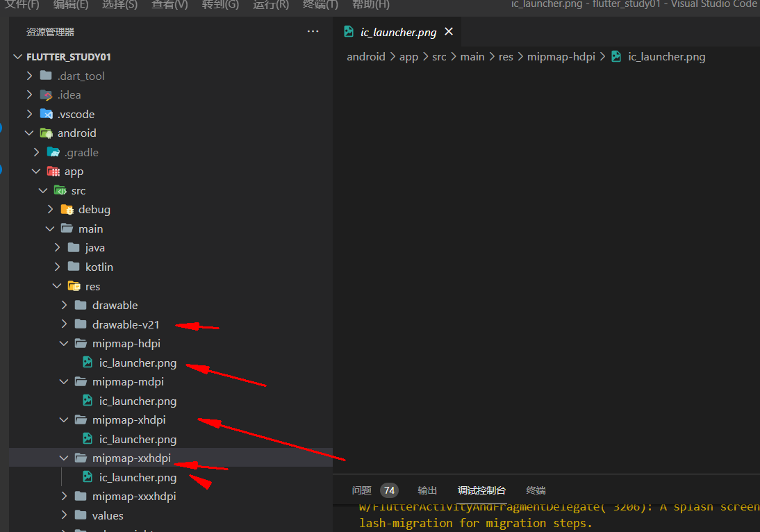The width and height of the screenshot is (760, 532).
Task: Click image file icon under mipmap-hdpi
Action: pos(88,363)
